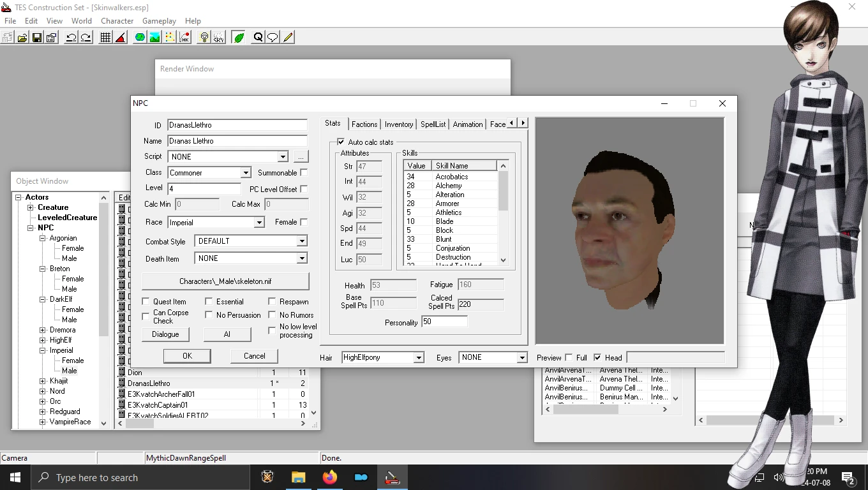Viewport: 868px width, 490px height.
Task: Open Firefox from the taskbar
Action: pos(330,477)
